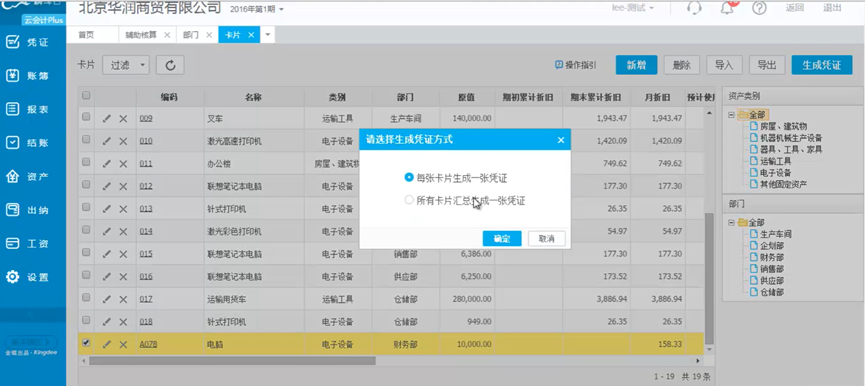Open the 过滤 filter dropdown
Viewport: 865px width, 386px height.
click(126, 65)
